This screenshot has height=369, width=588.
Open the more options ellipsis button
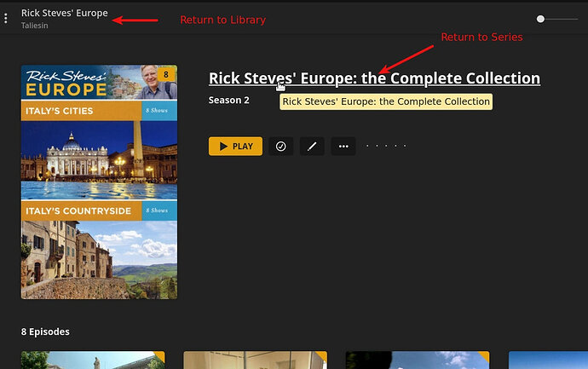(x=343, y=147)
